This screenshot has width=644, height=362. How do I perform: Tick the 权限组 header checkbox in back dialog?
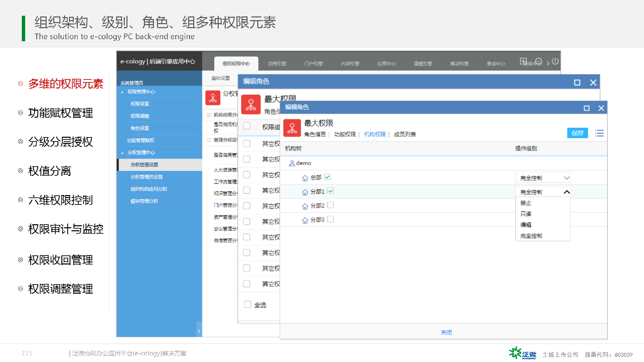(247, 126)
